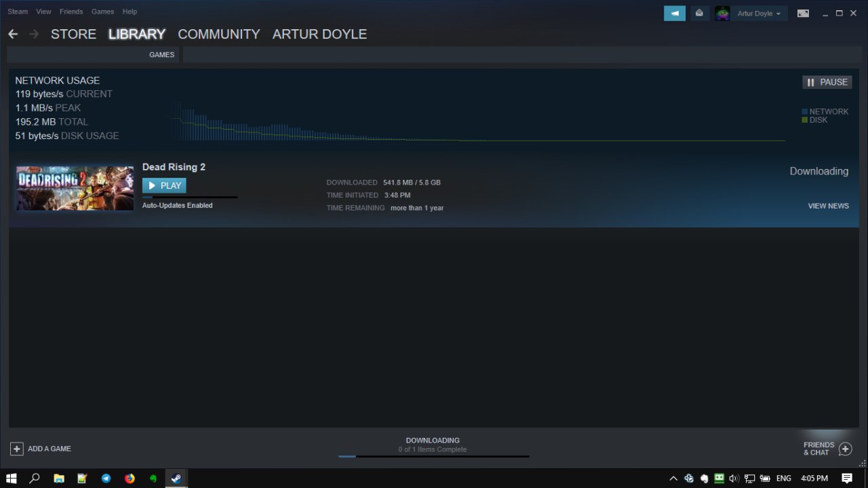Open the View menu
The height and width of the screenshot is (488, 868).
click(43, 12)
